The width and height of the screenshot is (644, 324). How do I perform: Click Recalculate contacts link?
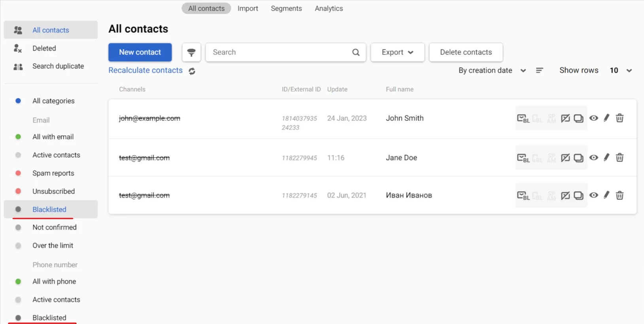tap(145, 70)
